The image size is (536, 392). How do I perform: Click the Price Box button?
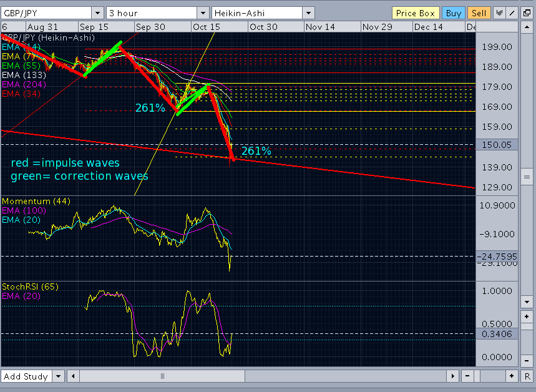point(416,13)
